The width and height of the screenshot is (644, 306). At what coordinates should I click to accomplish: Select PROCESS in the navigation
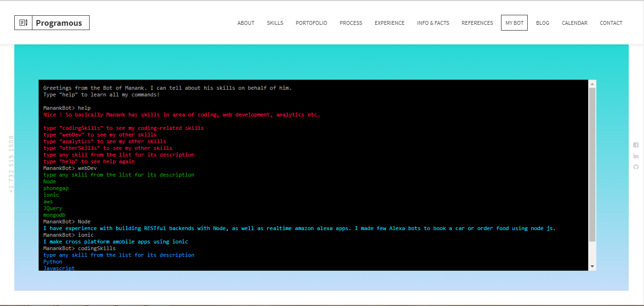351,23
